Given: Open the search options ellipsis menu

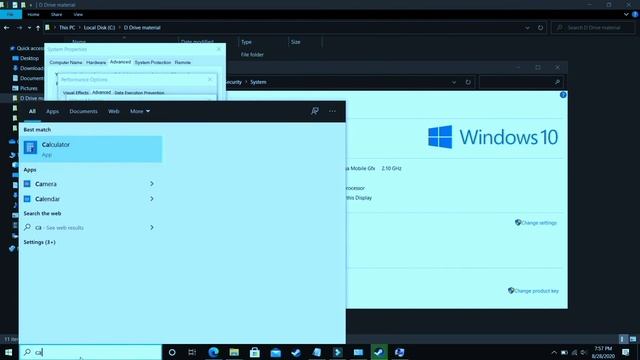Looking at the screenshot, I should (x=332, y=111).
